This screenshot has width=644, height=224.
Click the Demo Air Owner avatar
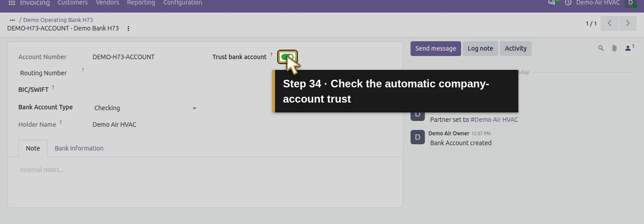(418, 137)
